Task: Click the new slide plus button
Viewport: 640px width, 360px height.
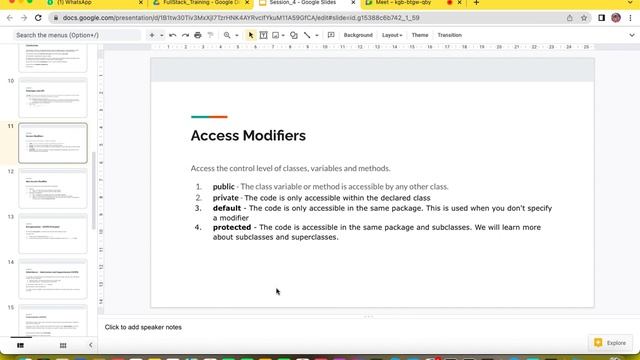Action: click(152, 35)
